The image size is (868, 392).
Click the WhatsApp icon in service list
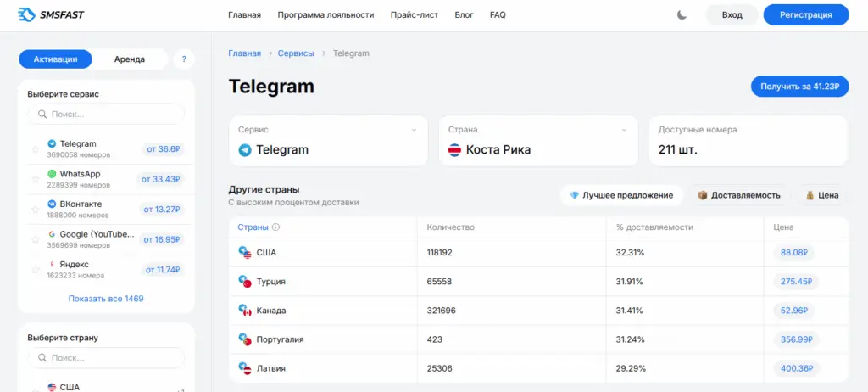(x=52, y=174)
